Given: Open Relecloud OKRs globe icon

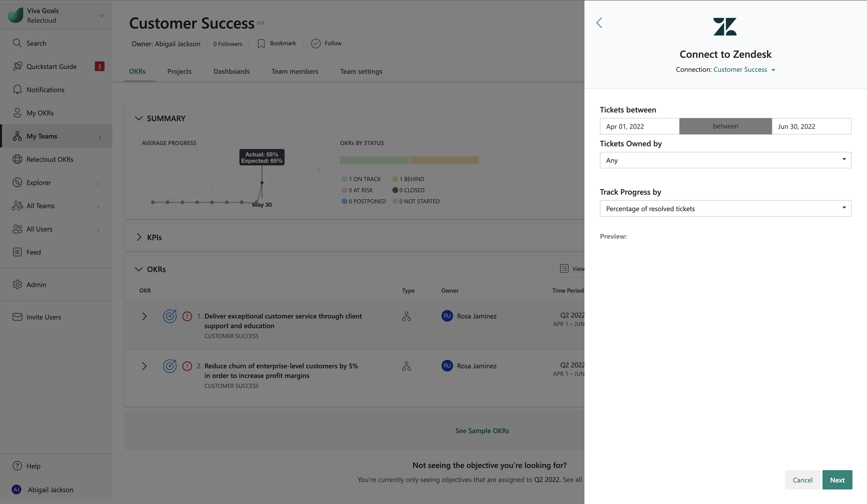Looking at the screenshot, I should coord(17,159).
